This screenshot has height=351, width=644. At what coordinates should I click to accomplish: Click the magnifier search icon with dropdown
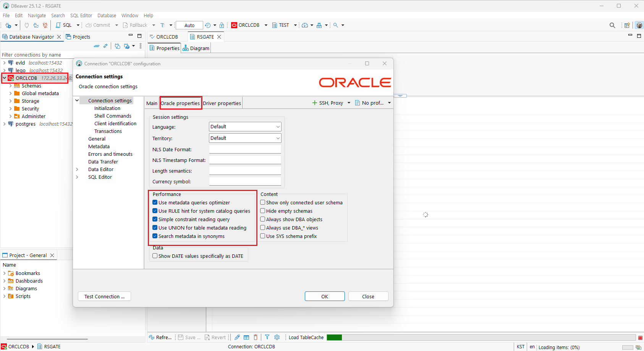point(336,25)
